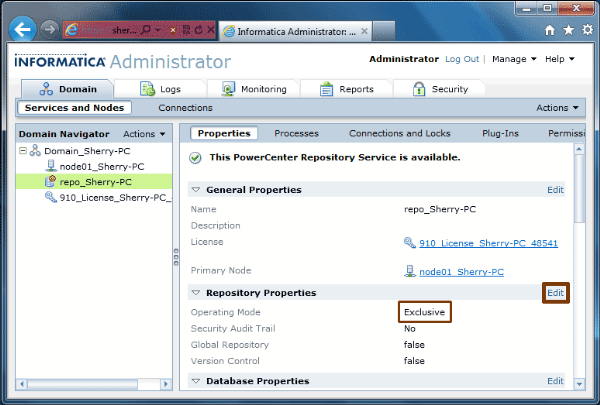Edit the Repository Properties
Viewport: 600px width, 405px height.
[x=555, y=293]
